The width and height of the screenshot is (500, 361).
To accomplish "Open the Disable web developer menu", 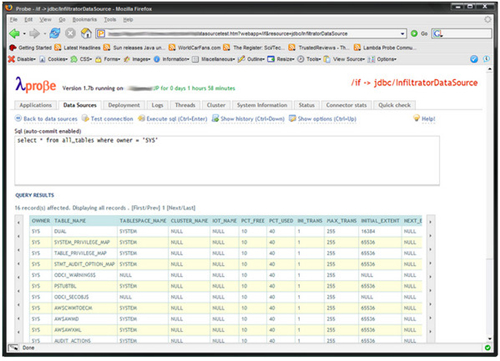I will [x=22, y=59].
